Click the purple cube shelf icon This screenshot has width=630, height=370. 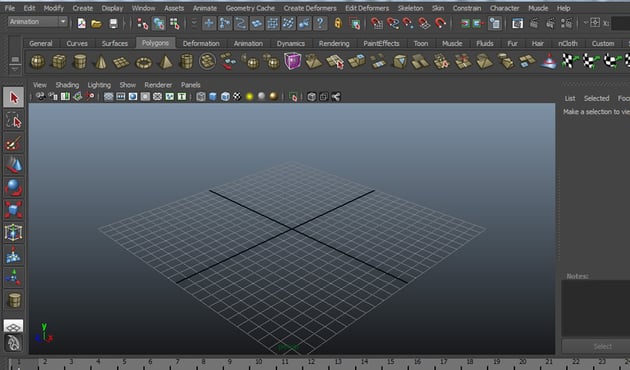pyautogui.click(x=292, y=61)
